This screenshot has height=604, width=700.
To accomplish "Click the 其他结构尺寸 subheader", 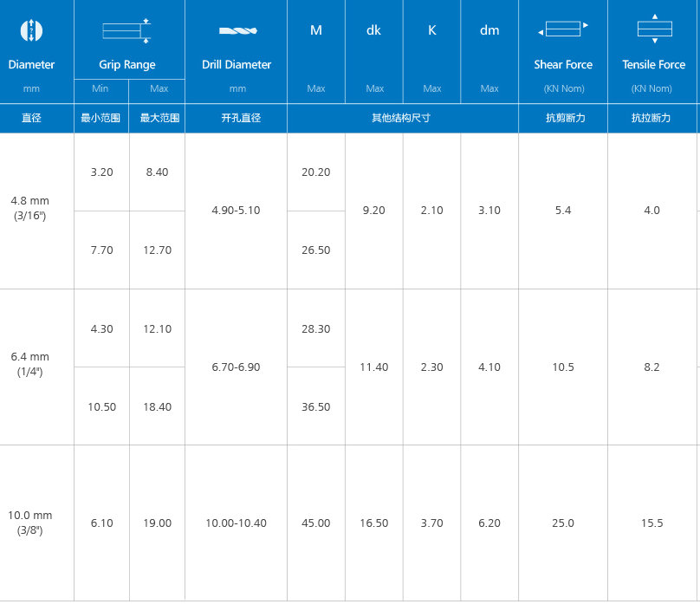I will (x=402, y=118).
